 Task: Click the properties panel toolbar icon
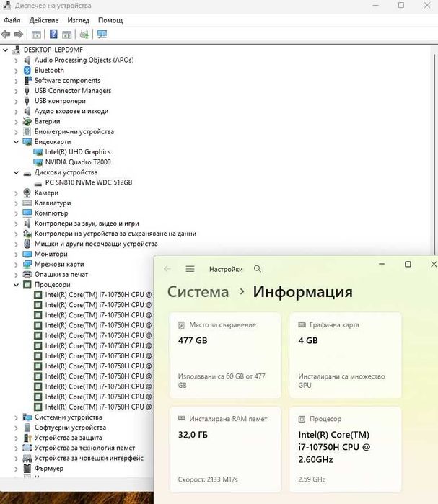[67, 35]
